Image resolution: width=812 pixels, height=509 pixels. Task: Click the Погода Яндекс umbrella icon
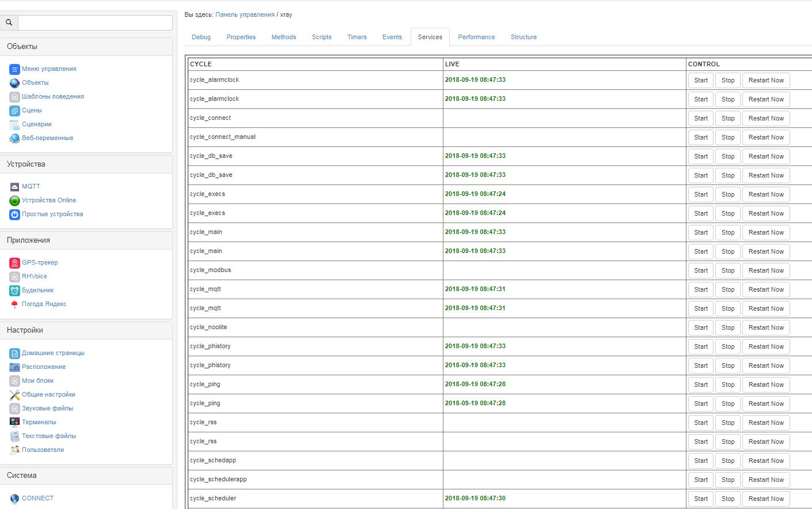[x=14, y=304]
